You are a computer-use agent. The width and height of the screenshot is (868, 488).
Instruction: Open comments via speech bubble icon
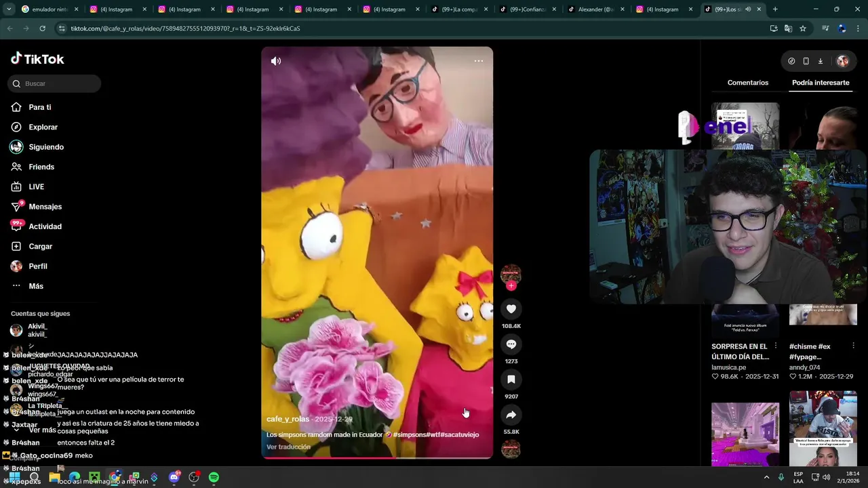coord(511,344)
